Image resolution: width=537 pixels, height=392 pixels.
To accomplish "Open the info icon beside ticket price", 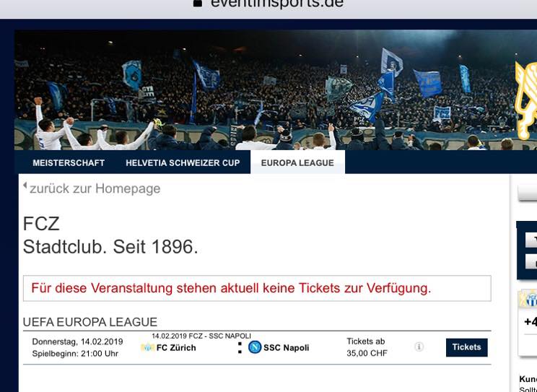I will pos(419,347).
